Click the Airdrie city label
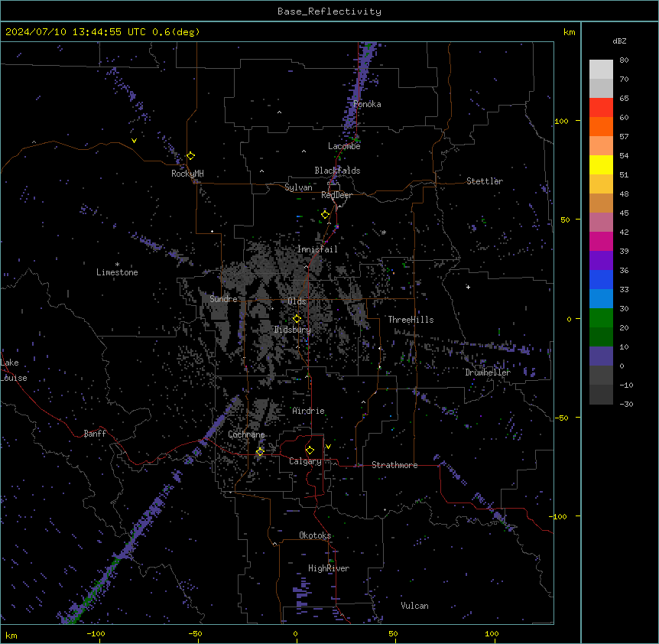 309,411
